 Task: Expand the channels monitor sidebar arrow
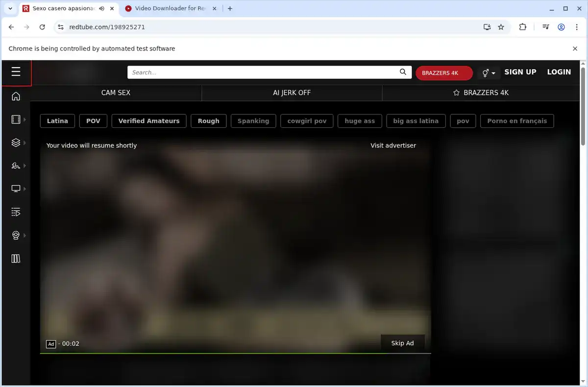(24, 189)
